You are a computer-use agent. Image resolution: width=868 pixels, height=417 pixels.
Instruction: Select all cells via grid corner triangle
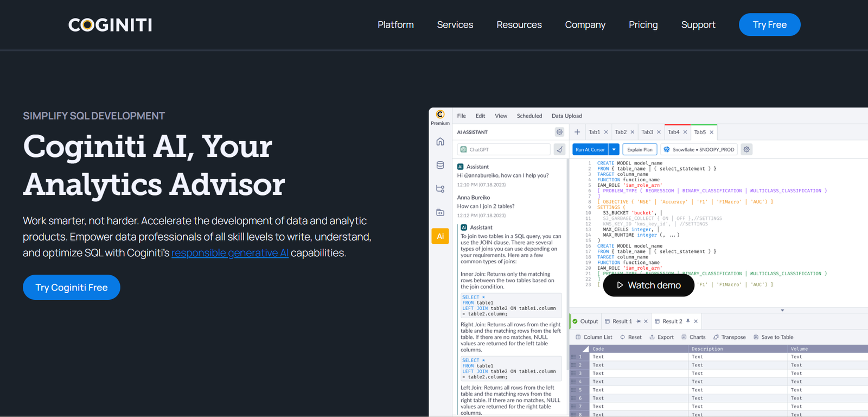point(585,349)
